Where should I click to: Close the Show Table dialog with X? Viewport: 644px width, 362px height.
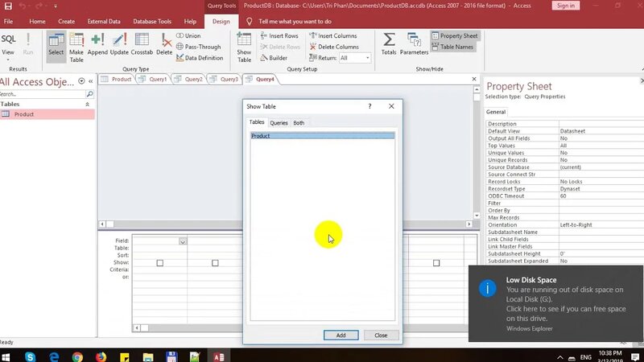(391, 106)
